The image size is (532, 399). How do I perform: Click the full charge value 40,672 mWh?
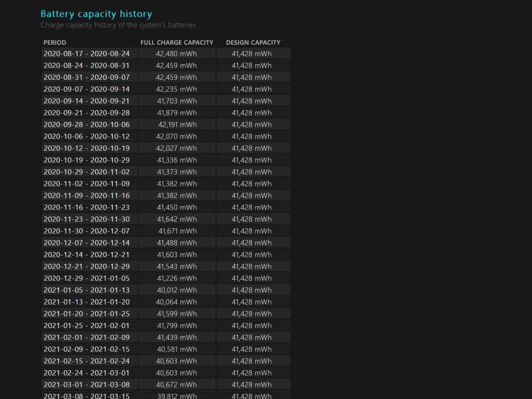[176, 385]
